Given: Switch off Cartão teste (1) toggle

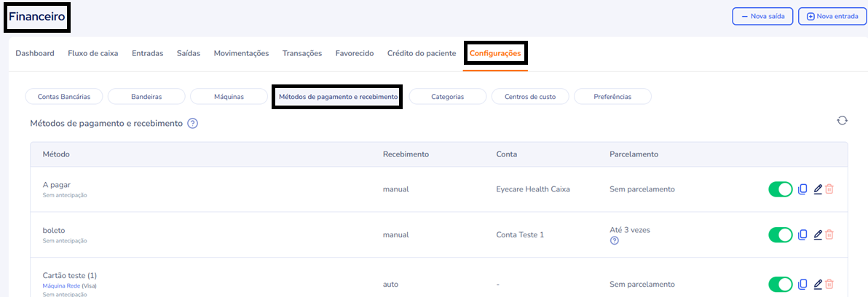Looking at the screenshot, I should pyautogui.click(x=780, y=284).
